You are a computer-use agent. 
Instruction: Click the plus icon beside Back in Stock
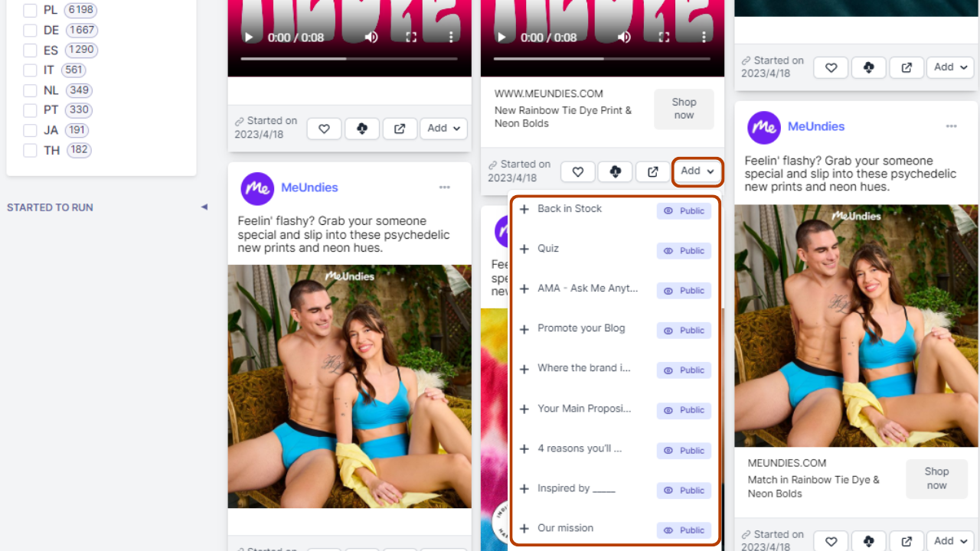coord(524,209)
